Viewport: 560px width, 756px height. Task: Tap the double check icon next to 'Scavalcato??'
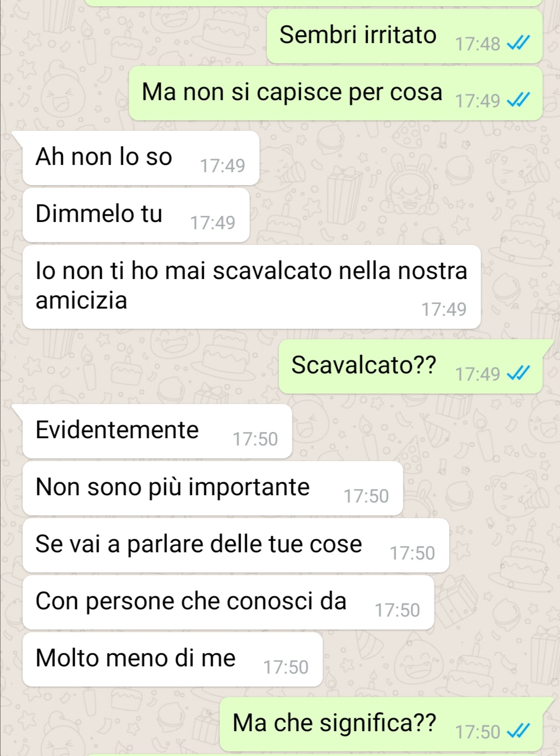(x=518, y=374)
